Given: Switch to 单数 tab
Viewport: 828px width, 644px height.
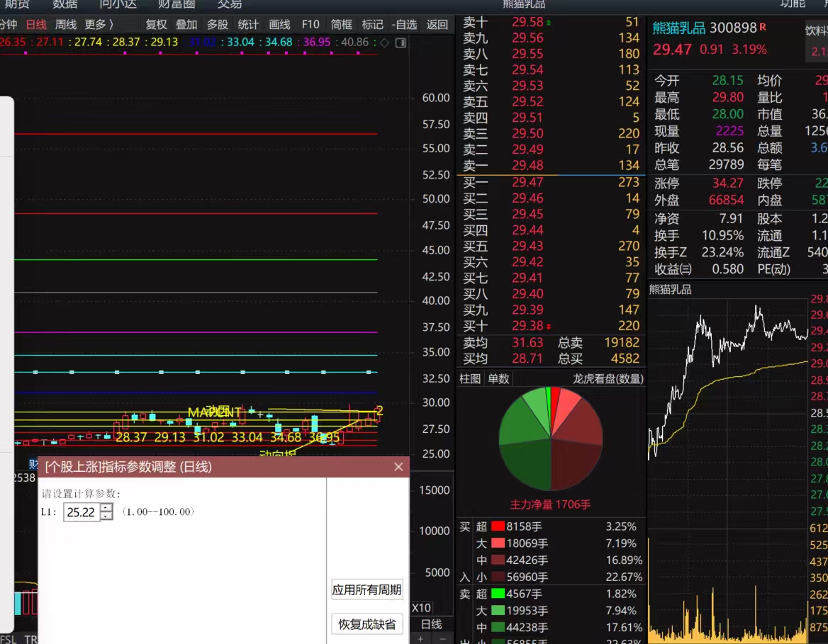Looking at the screenshot, I should (498, 378).
